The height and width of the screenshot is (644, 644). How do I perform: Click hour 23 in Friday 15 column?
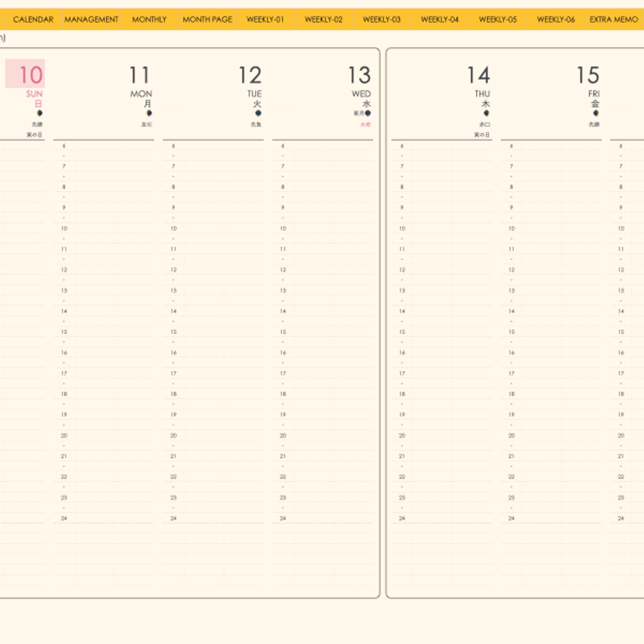pyautogui.click(x=511, y=498)
